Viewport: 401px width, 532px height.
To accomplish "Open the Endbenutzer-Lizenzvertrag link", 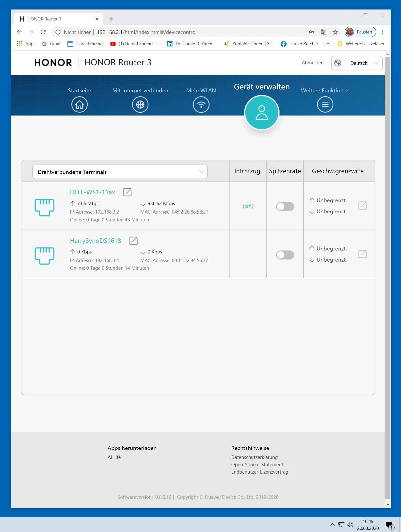I will coord(260,472).
